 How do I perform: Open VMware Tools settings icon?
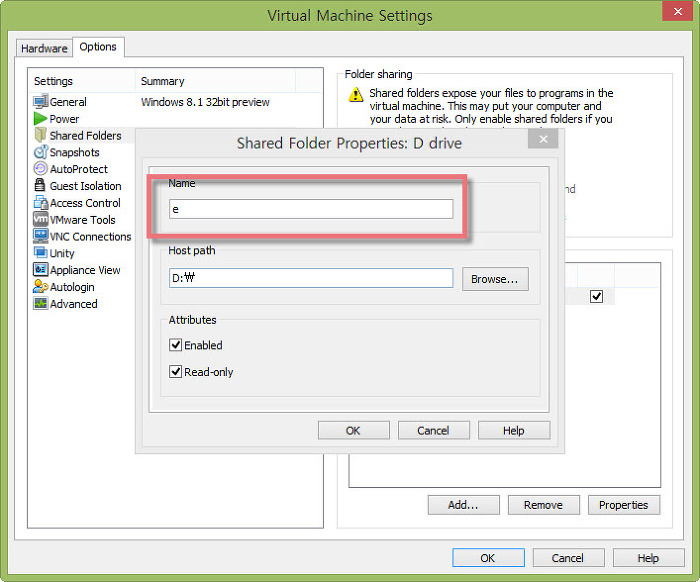pyautogui.click(x=41, y=220)
